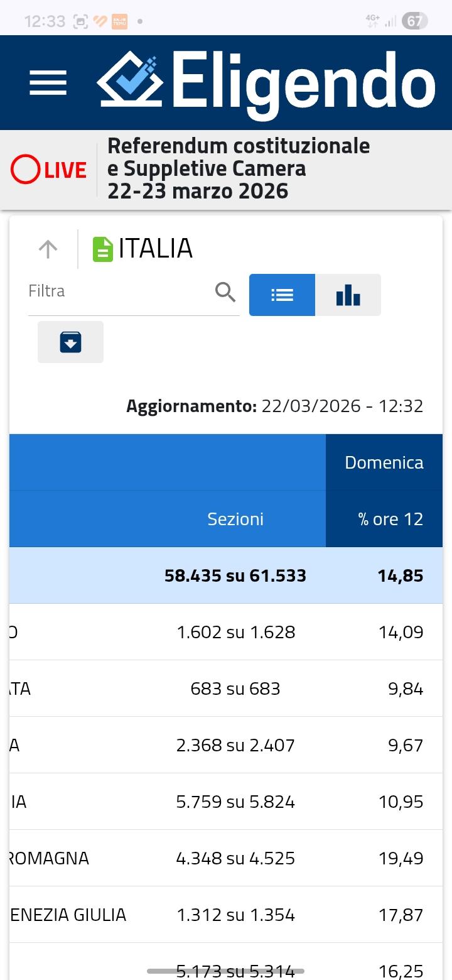Go up one level with arrow icon
Screen dimensions: 452x980
(48, 249)
